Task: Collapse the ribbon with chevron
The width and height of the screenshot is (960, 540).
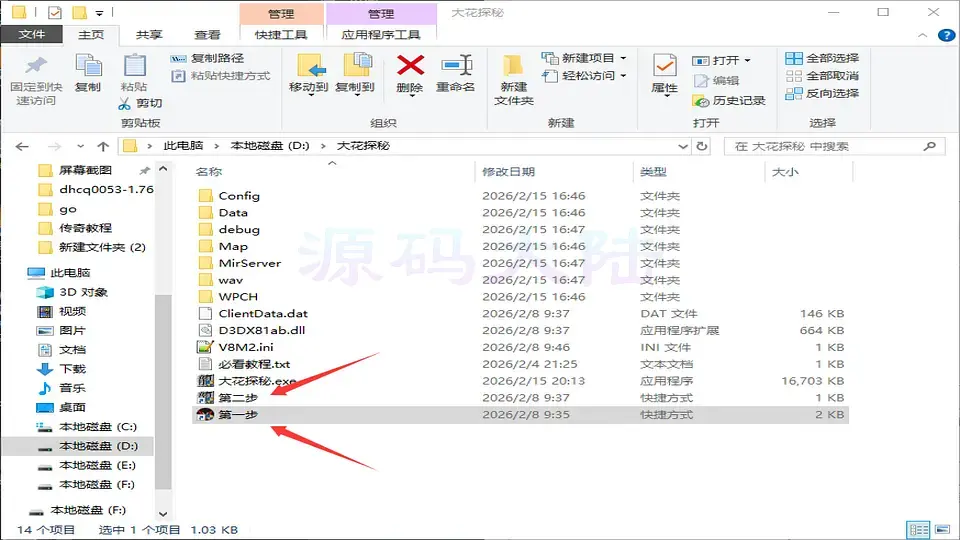Action: pyautogui.click(x=922, y=36)
